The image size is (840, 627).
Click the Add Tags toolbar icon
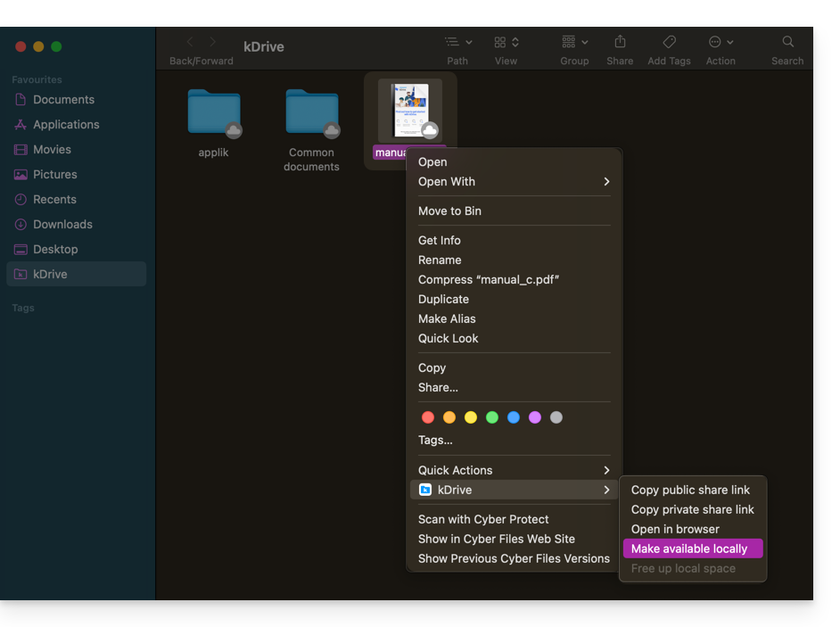(669, 42)
